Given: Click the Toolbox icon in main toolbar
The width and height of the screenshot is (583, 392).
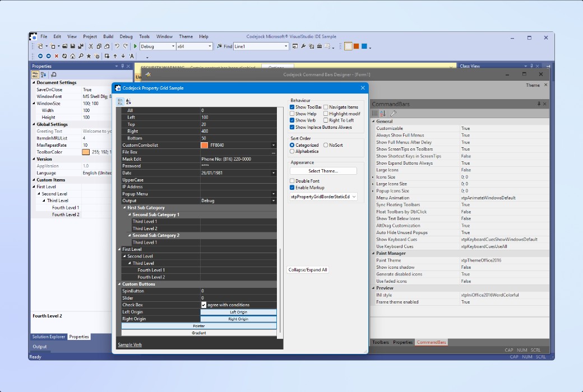Looking at the screenshot, I should point(320,46).
